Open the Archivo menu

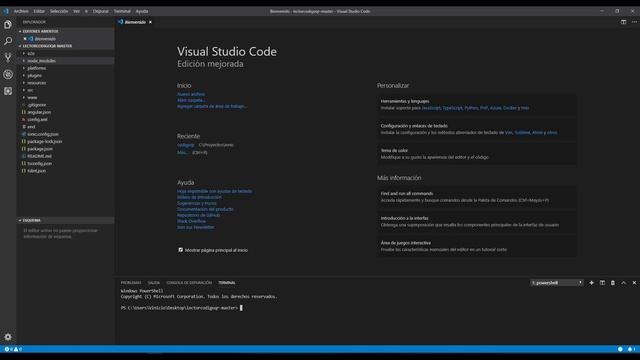coord(21,11)
